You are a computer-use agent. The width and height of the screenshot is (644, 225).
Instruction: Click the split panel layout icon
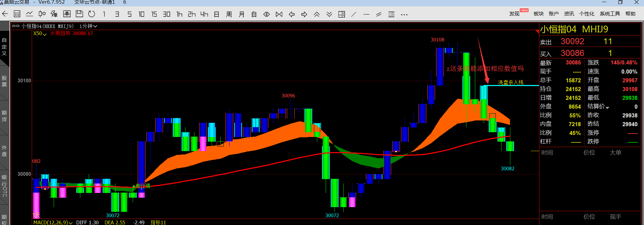[342, 14]
